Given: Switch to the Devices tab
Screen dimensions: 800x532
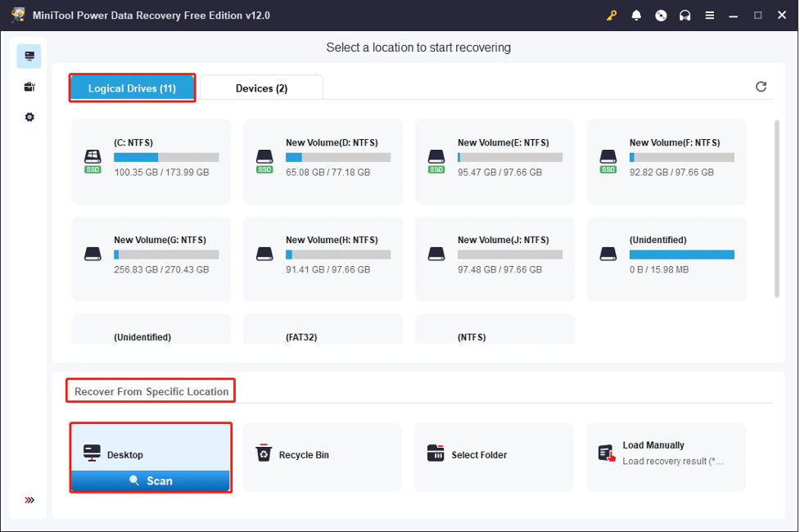Looking at the screenshot, I should pos(260,86).
